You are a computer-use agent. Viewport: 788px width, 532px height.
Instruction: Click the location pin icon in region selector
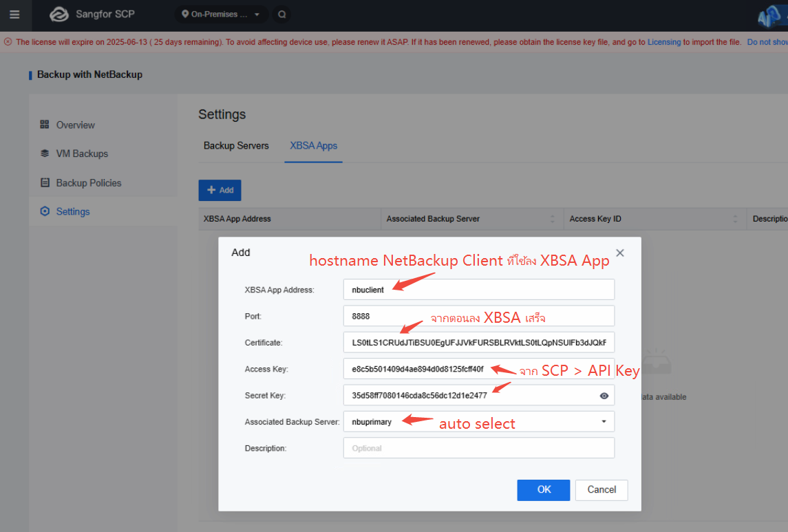pos(185,14)
